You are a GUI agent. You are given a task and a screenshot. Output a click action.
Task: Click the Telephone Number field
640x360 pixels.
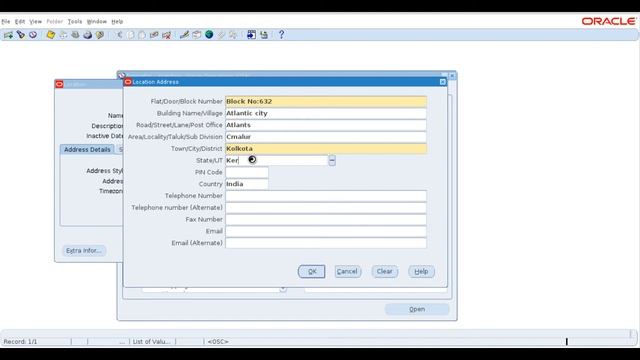[326, 196]
